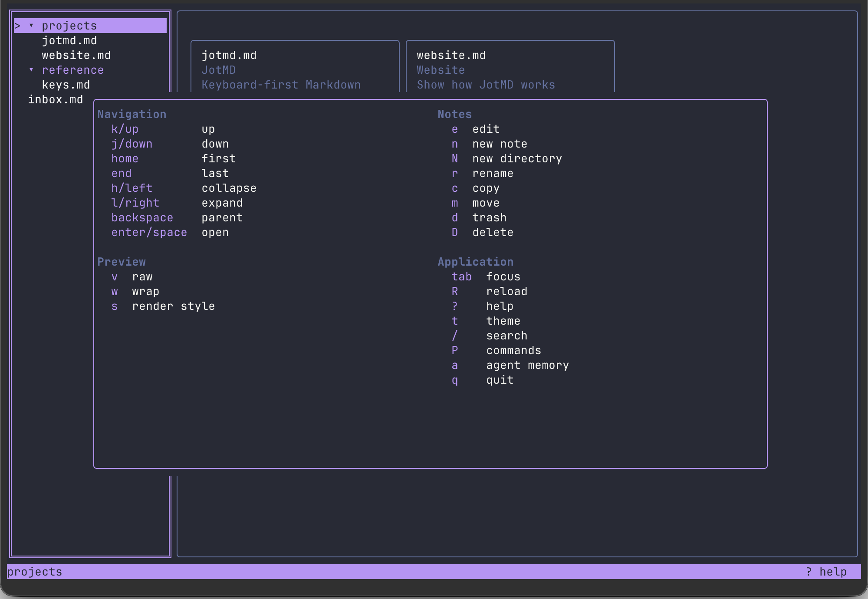
Task: Click the 'k/up' key binding
Action: pyautogui.click(x=125, y=129)
